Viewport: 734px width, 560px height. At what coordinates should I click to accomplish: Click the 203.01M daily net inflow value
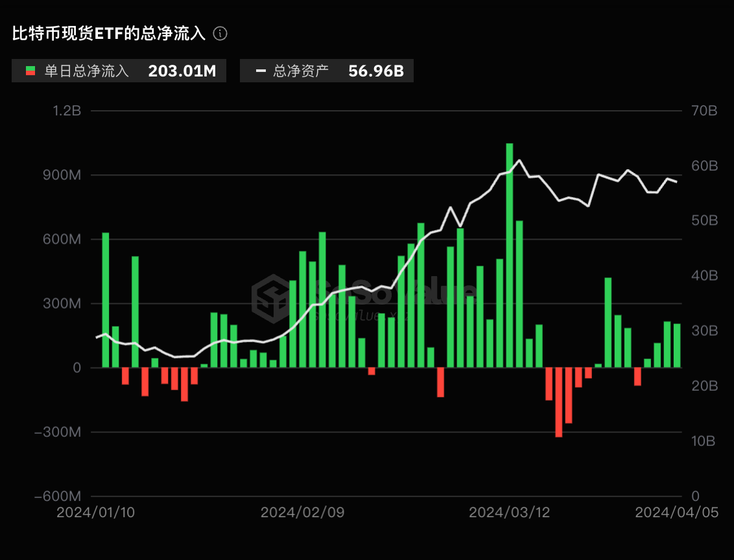[182, 71]
